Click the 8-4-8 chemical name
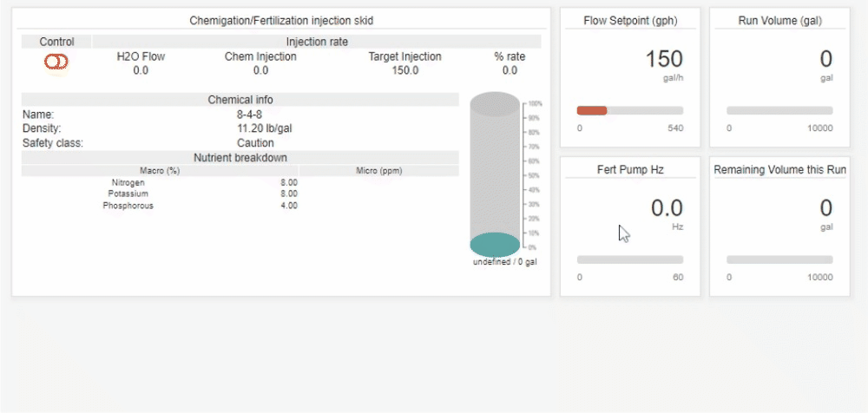 [250, 115]
